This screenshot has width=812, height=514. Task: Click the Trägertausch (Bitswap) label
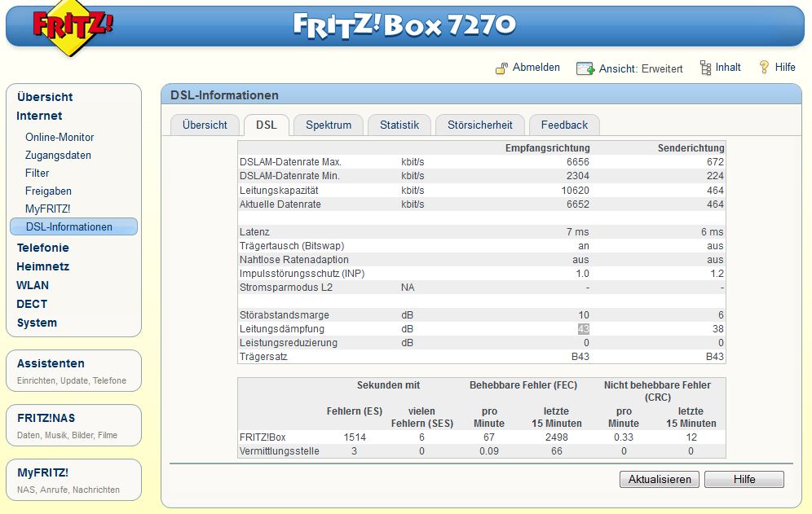tap(292, 246)
